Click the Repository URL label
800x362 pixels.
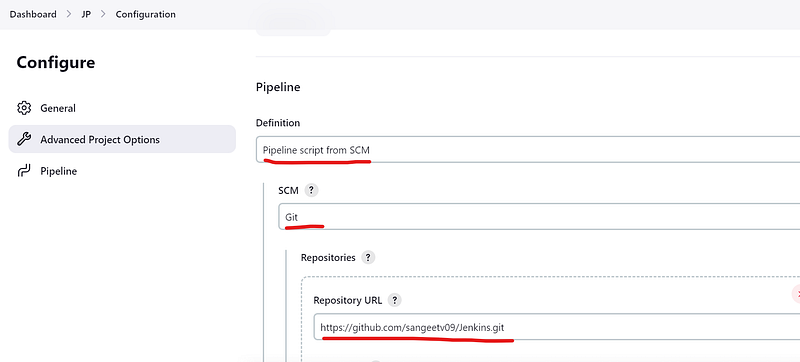pyautogui.click(x=347, y=300)
